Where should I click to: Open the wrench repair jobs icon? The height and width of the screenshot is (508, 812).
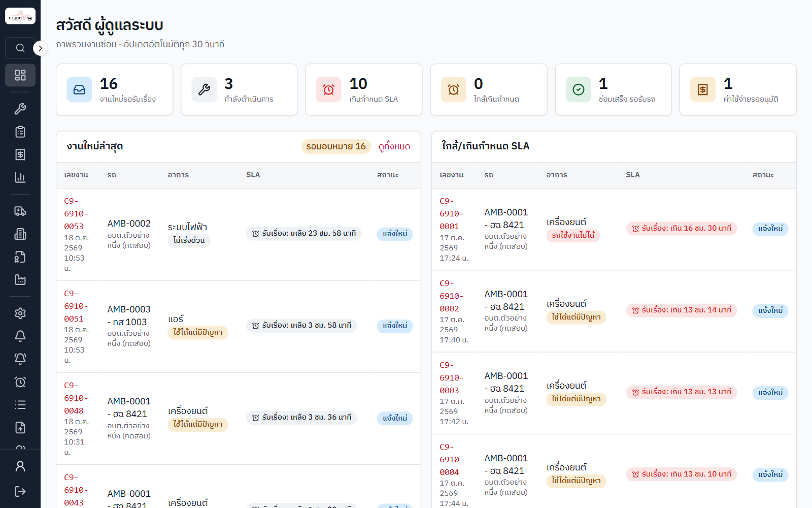[20, 109]
